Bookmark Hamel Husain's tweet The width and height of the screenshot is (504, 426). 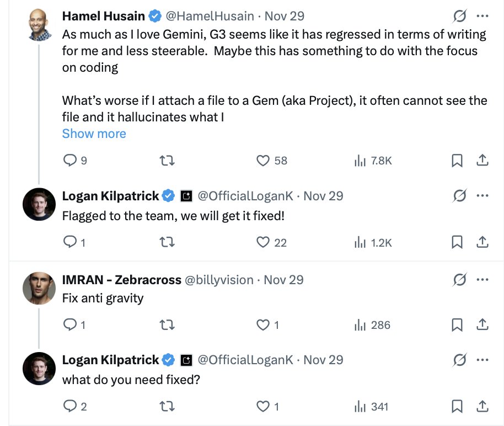click(x=457, y=161)
